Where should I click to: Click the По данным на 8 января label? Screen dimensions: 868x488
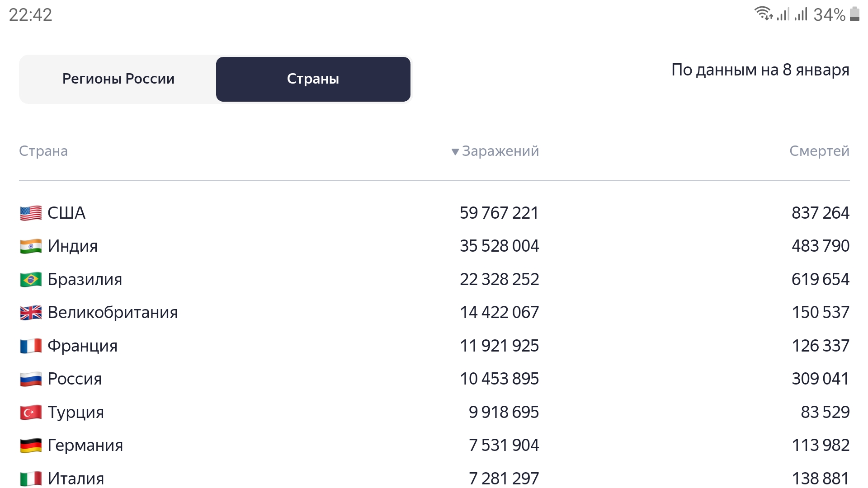click(760, 70)
